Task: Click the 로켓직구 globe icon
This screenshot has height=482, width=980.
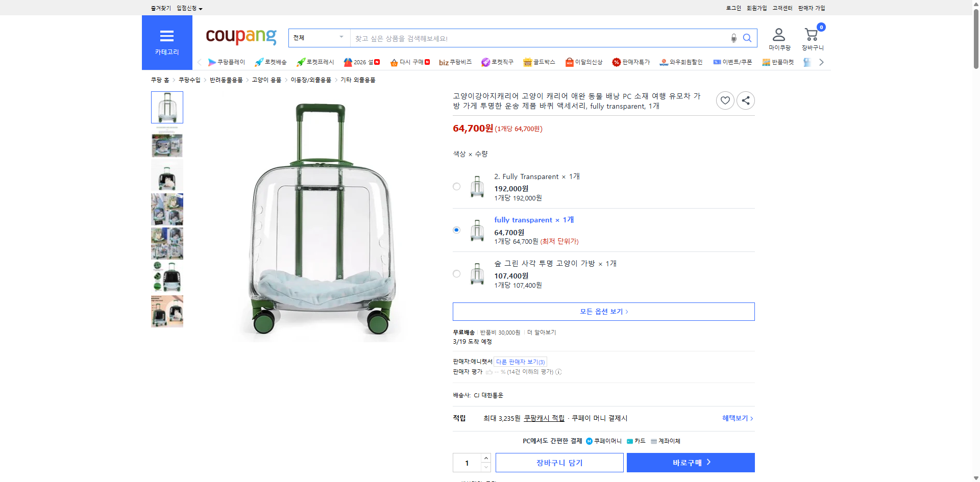Action: (485, 62)
